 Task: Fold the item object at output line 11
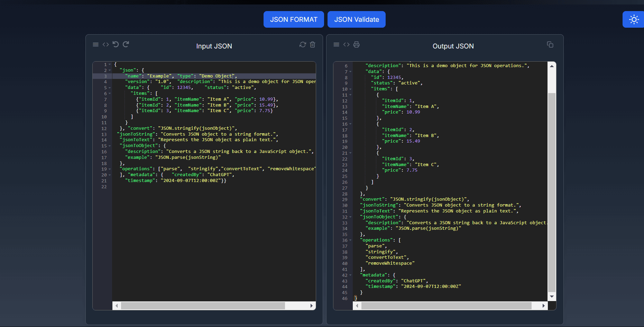click(350, 95)
